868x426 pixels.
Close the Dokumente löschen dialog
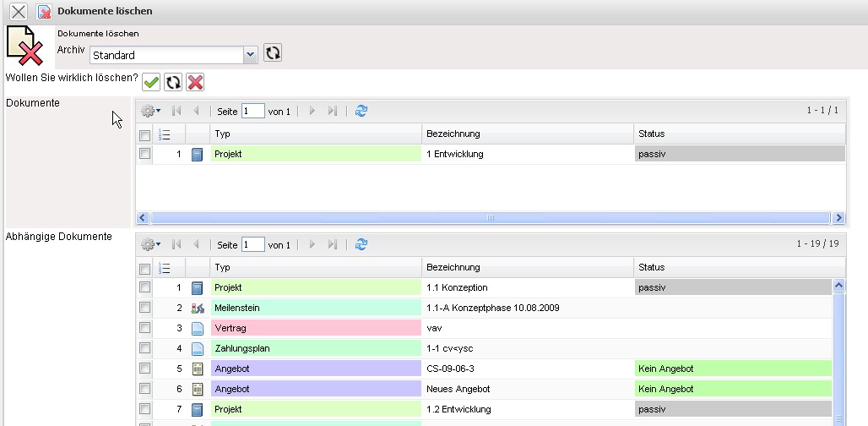pyautogui.click(x=18, y=12)
